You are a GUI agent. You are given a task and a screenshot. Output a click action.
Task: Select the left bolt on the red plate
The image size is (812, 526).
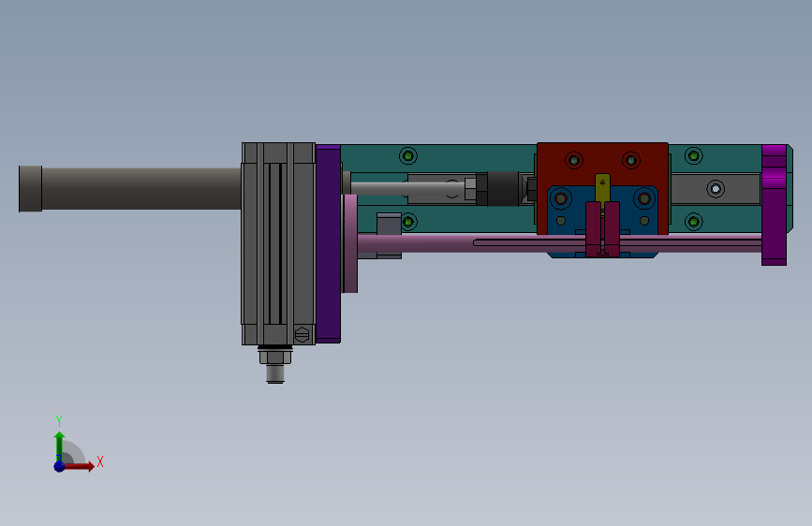click(x=574, y=160)
